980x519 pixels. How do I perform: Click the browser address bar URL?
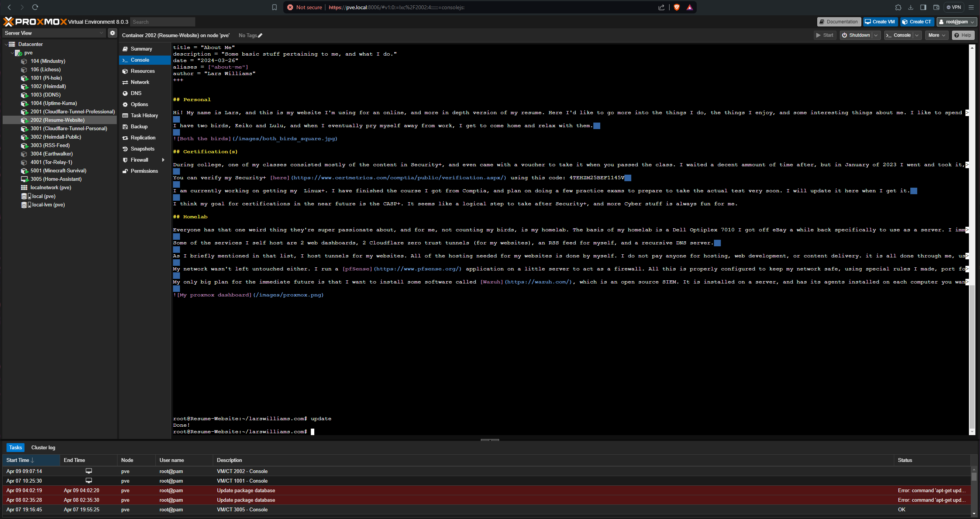[x=397, y=7]
